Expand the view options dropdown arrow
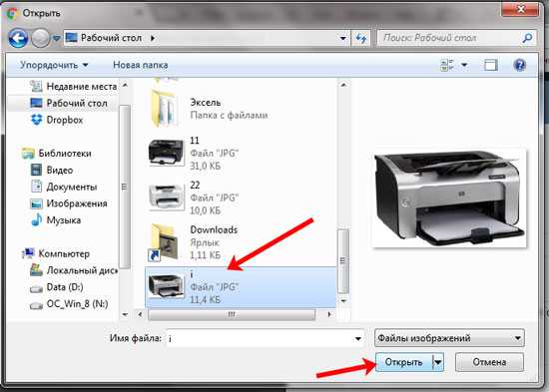The width and height of the screenshot is (549, 392). 464,65
